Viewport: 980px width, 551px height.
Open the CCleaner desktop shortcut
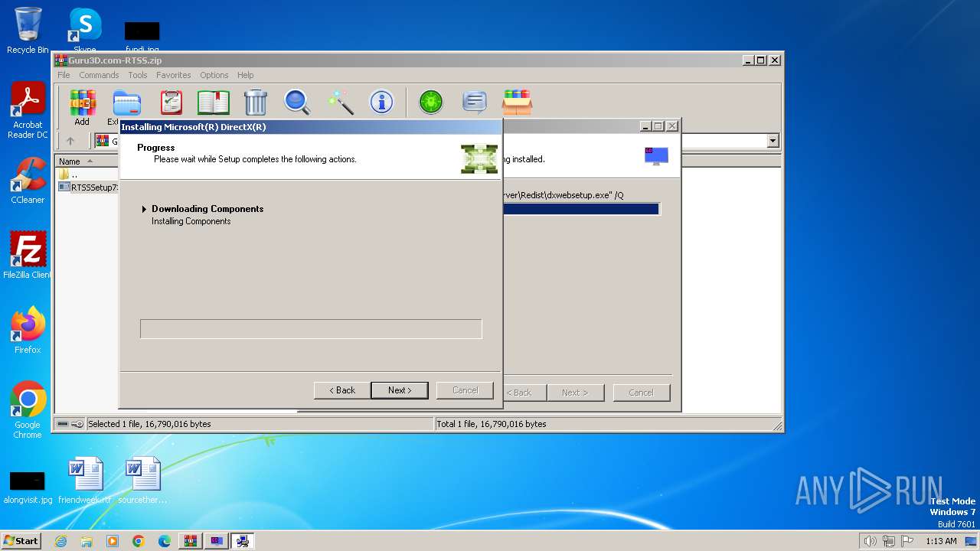pyautogui.click(x=28, y=181)
